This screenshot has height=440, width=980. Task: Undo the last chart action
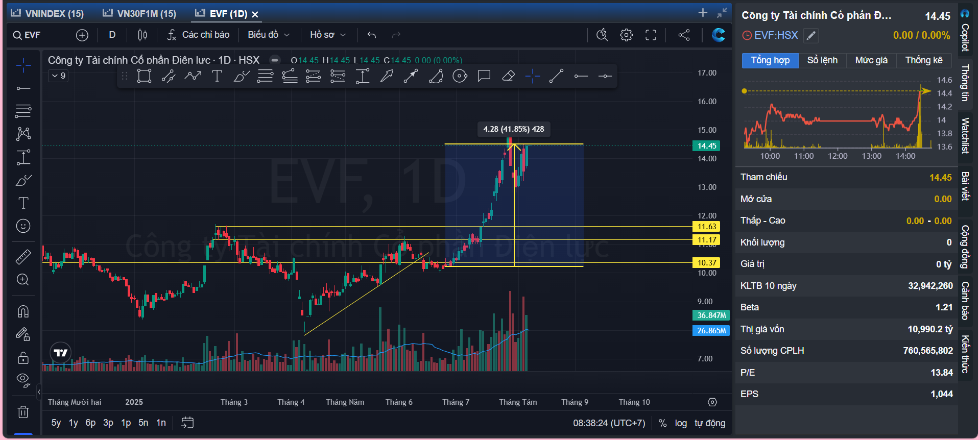[372, 35]
